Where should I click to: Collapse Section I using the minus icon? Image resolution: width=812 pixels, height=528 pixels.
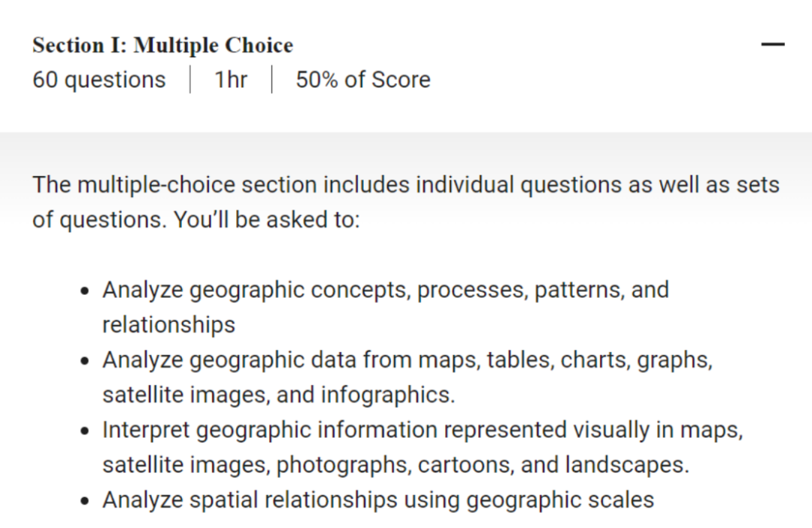pos(772,45)
